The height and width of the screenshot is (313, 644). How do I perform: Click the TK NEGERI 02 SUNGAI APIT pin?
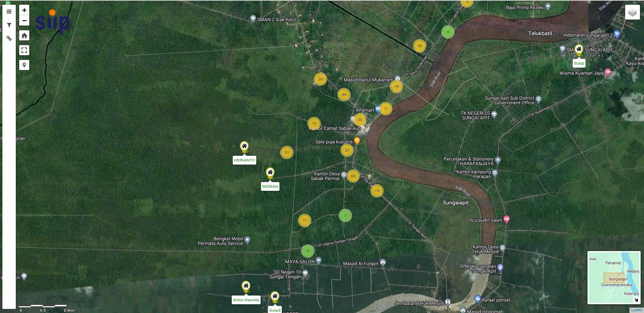pos(494,115)
